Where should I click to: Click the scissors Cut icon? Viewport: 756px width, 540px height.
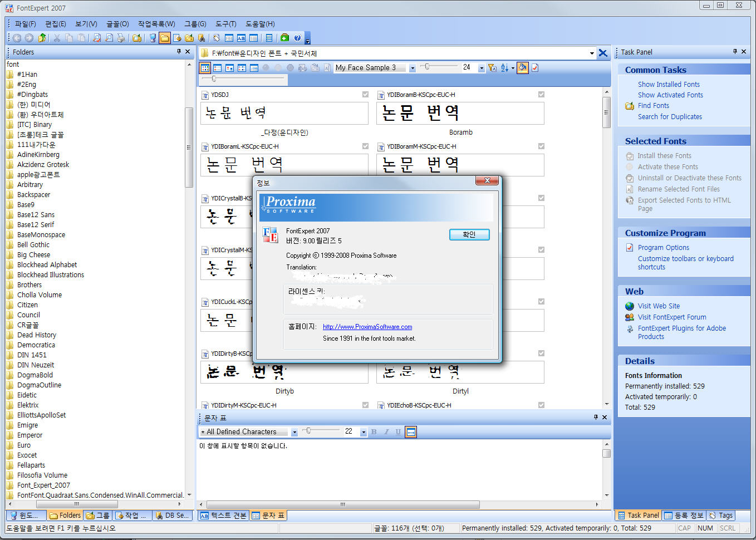point(57,38)
